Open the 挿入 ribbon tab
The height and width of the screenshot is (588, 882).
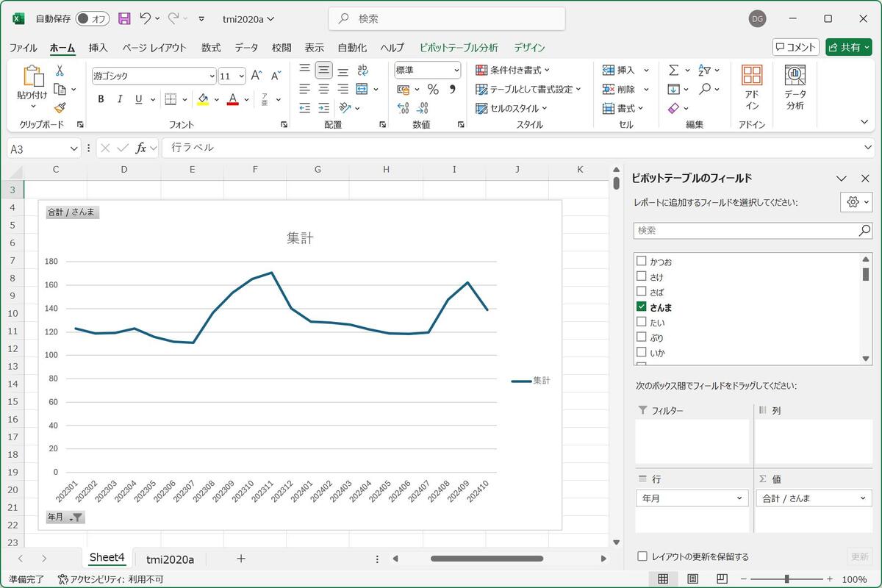click(98, 48)
